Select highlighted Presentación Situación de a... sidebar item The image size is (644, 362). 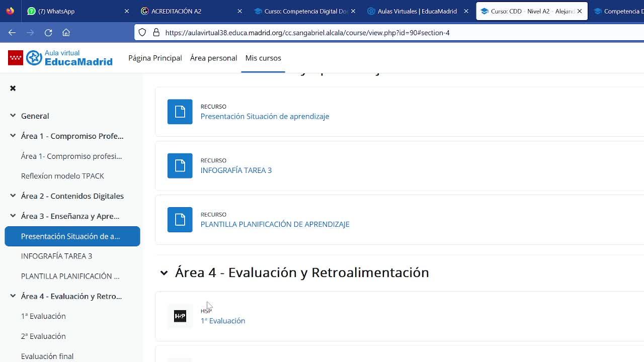[x=72, y=236]
